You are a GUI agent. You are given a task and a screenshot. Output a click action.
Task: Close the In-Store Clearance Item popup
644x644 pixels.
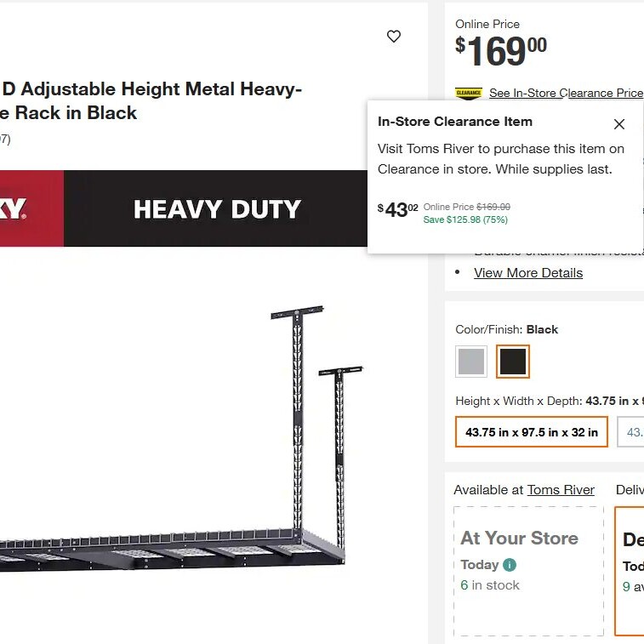[619, 124]
